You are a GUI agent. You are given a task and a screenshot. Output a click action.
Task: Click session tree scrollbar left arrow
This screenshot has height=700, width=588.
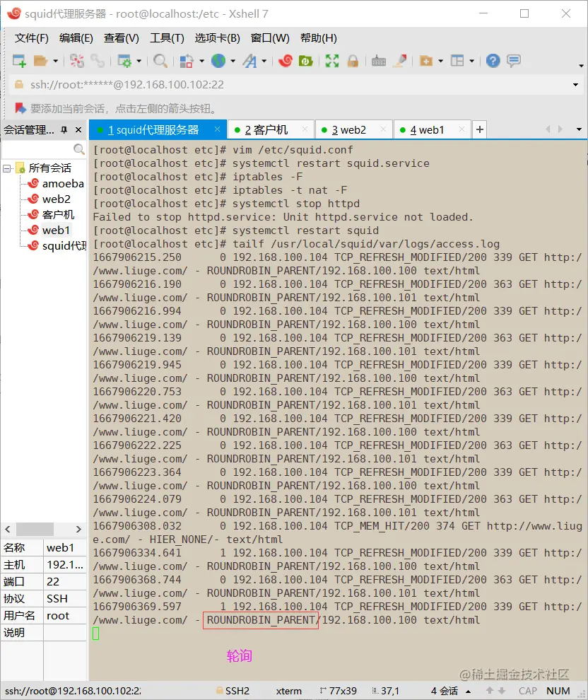click(8, 529)
